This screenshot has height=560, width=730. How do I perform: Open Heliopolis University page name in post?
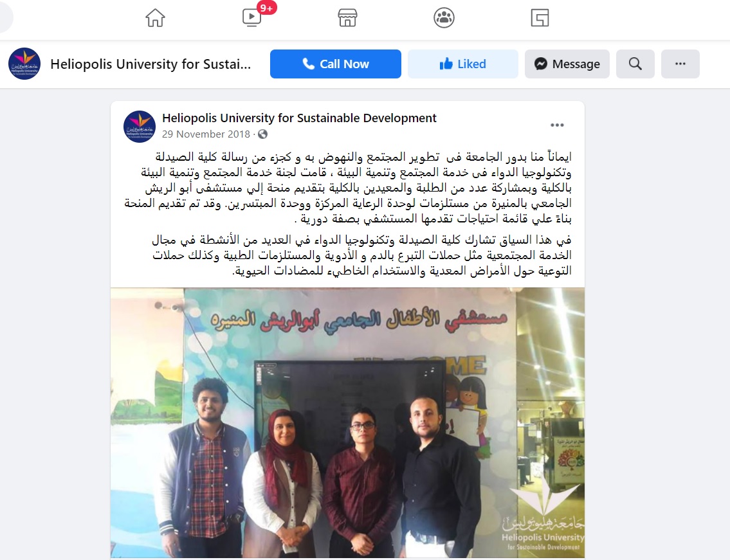pyautogui.click(x=299, y=118)
